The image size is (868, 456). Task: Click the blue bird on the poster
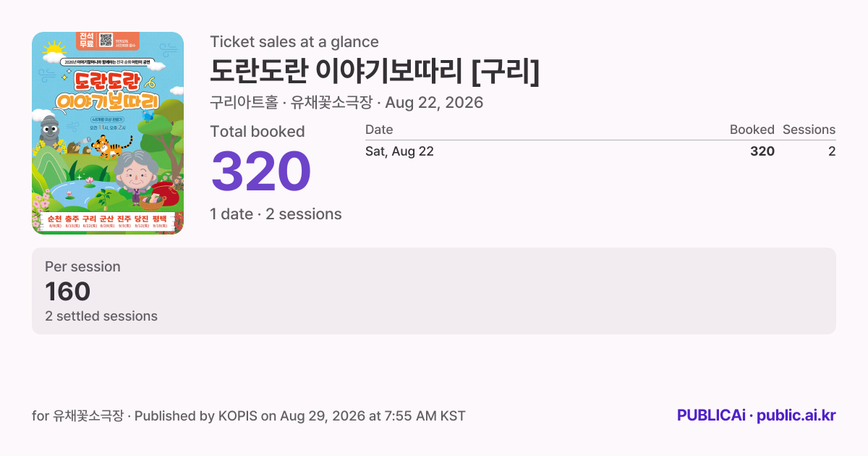[148, 116]
